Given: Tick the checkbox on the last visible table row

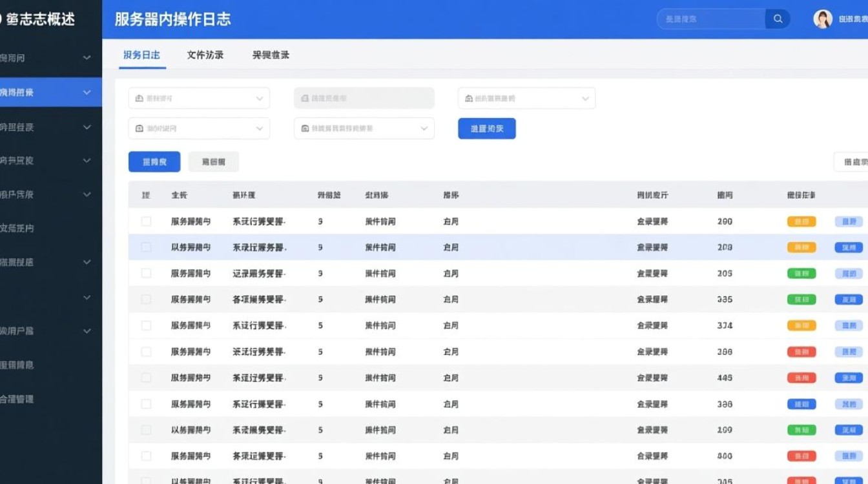Looking at the screenshot, I should tap(145, 481).
